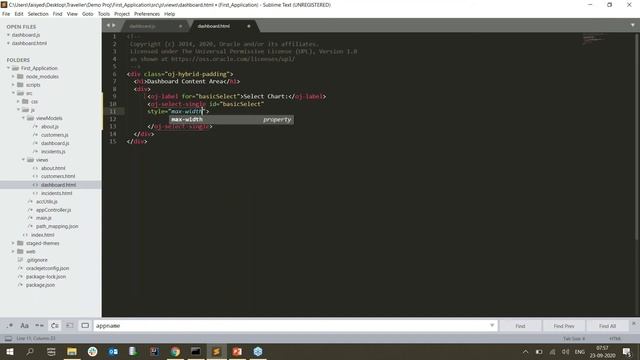Collapse the views folder
The image size is (640, 360).
pyautogui.click(x=23, y=160)
